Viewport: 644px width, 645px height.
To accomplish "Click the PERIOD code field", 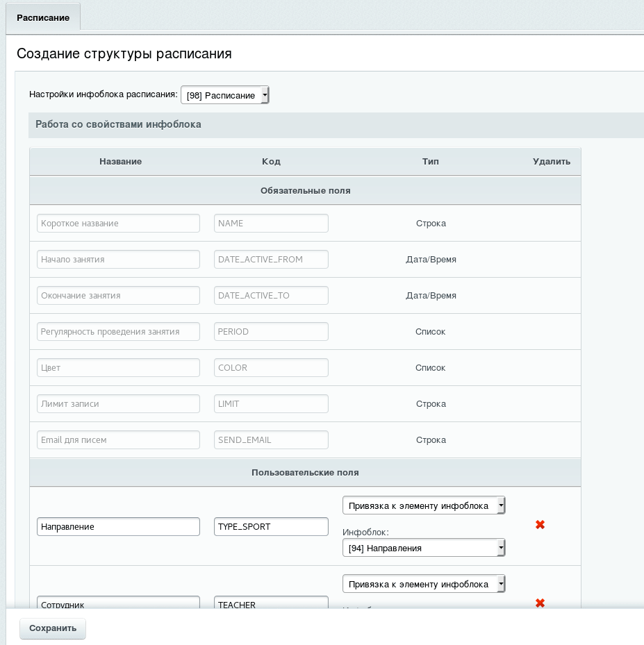I will click(x=271, y=332).
